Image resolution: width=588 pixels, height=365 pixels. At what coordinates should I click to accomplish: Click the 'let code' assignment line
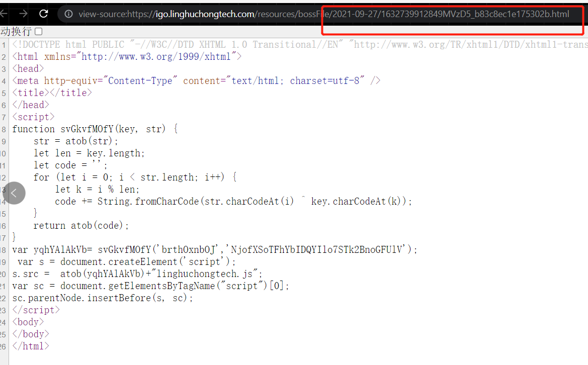click(x=70, y=165)
